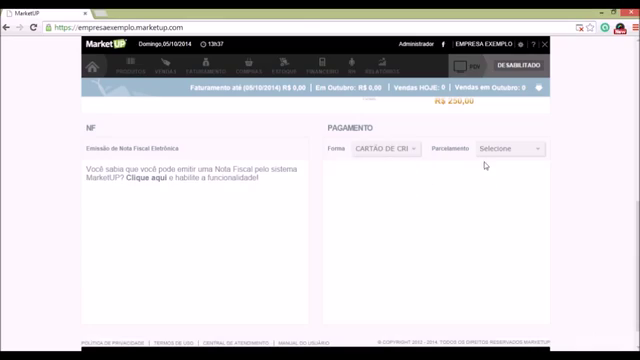Image resolution: width=640 pixels, height=360 pixels.
Task: Open the Estoque menu
Action: tap(284, 66)
